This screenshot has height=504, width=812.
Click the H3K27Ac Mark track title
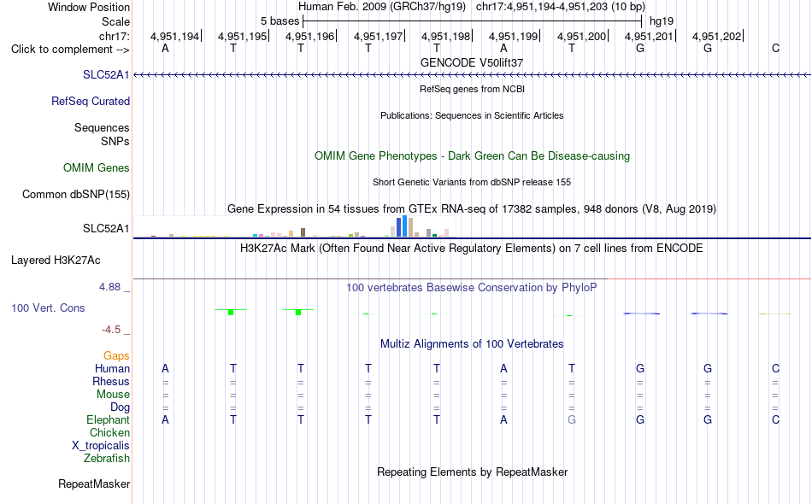click(472, 249)
